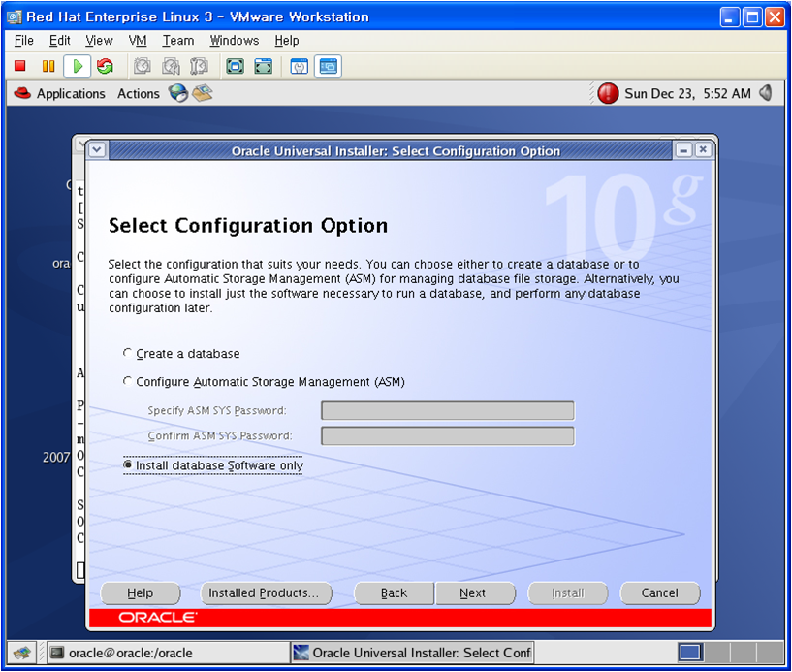Switch to full screen mode
The width and height of the screenshot is (792, 672).
235,66
